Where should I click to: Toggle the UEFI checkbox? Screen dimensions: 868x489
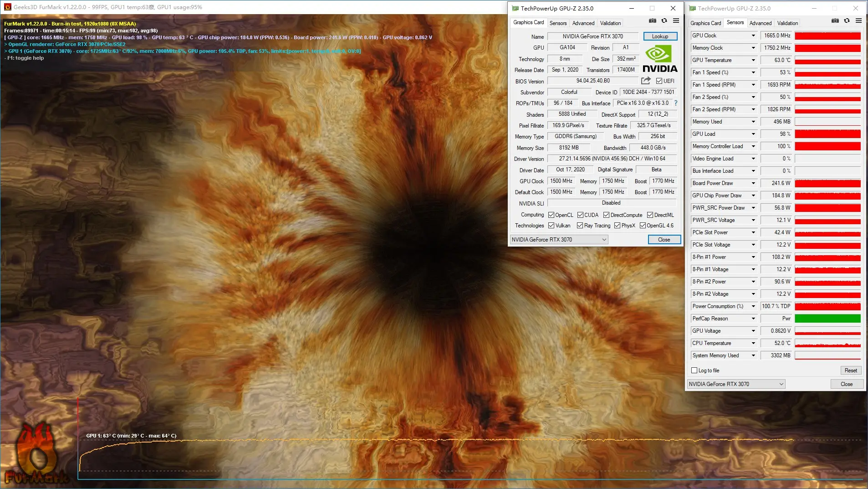(x=659, y=81)
